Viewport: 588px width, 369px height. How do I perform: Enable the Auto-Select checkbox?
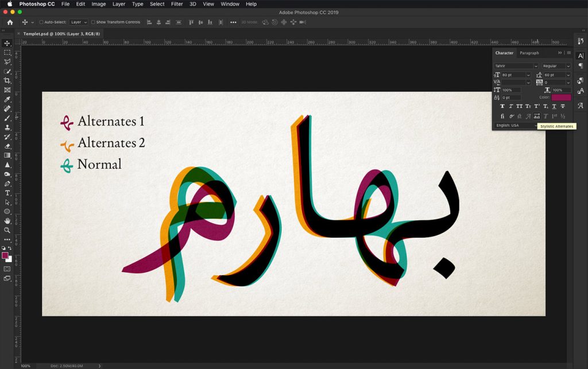pos(41,22)
